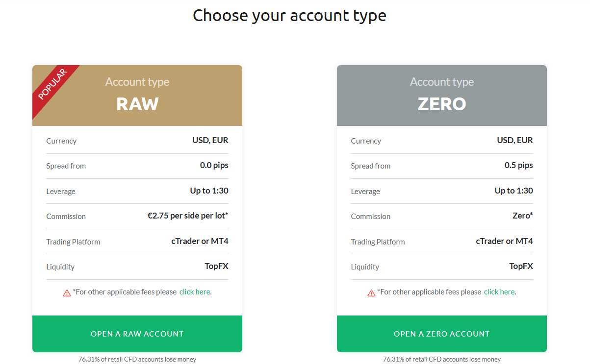Click the warning triangle icon in RAW card
Viewport: 590px width, 364px height.
click(67, 292)
